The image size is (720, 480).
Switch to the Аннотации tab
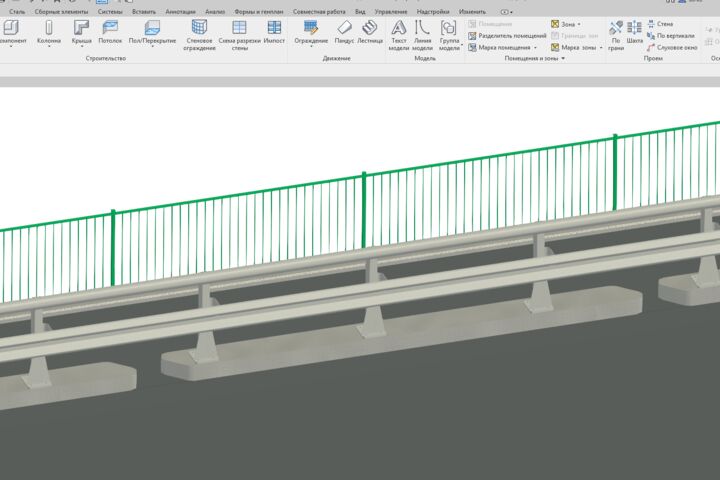tap(180, 12)
